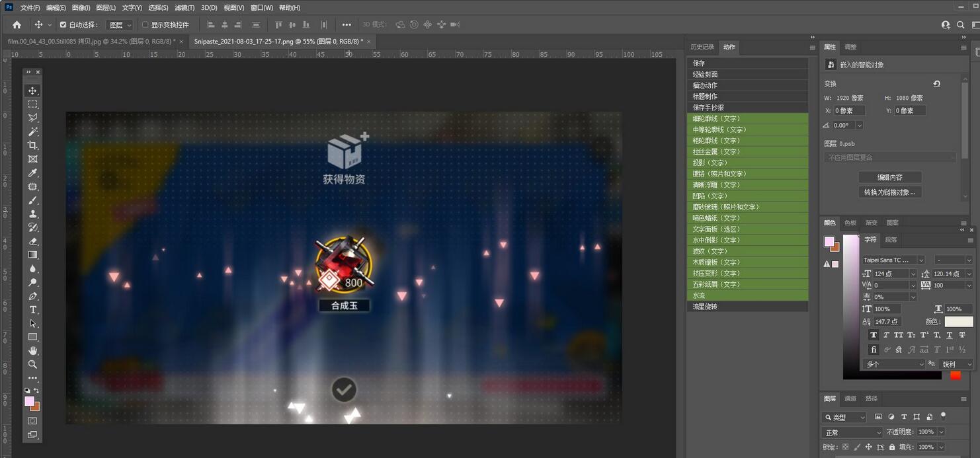Click the X position field in Properties
980x458 pixels.
pos(849,110)
